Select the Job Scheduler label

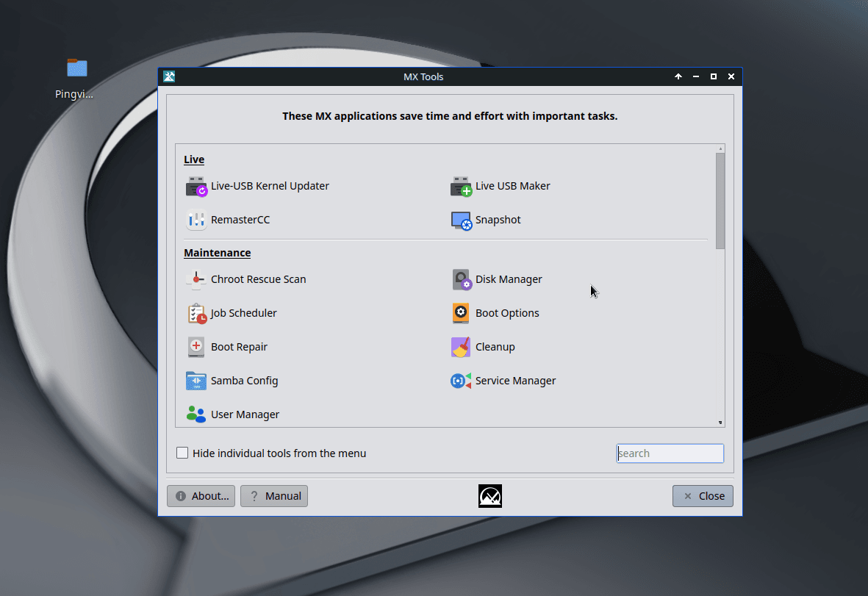click(x=243, y=312)
